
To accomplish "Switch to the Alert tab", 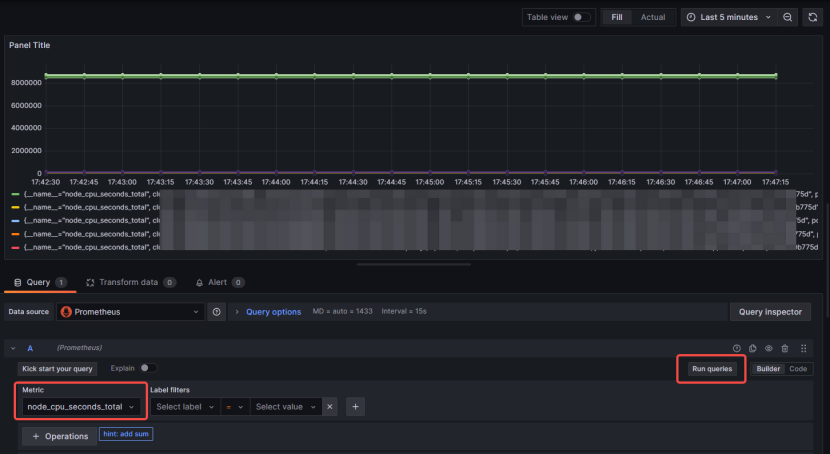I will click(x=217, y=283).
